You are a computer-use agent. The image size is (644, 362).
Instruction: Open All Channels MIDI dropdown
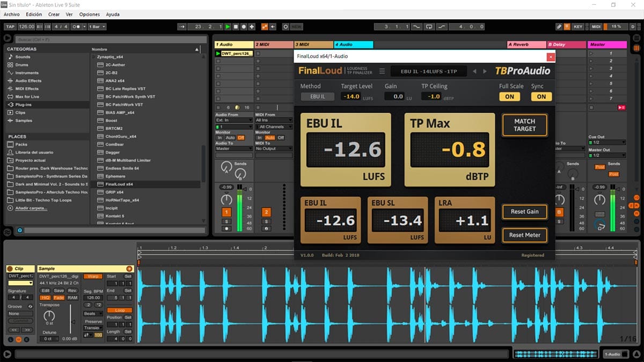[x=274, y=127]
